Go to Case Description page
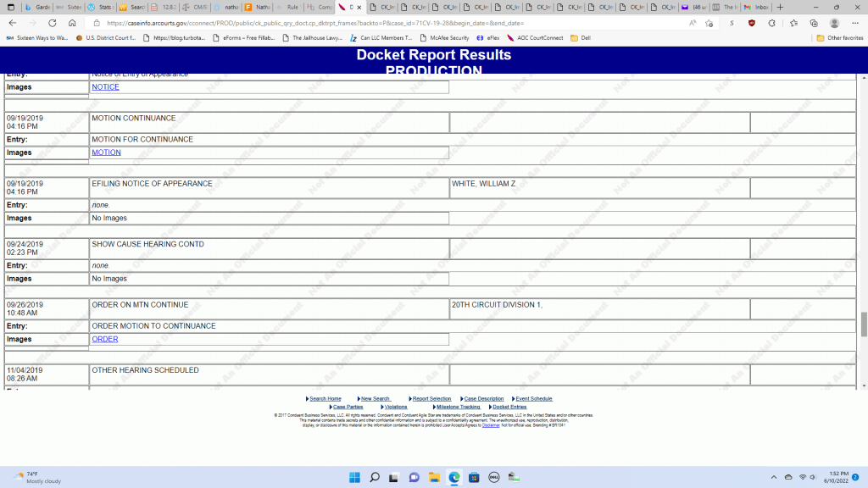868x488 pixels. click(x=483, y=398)
